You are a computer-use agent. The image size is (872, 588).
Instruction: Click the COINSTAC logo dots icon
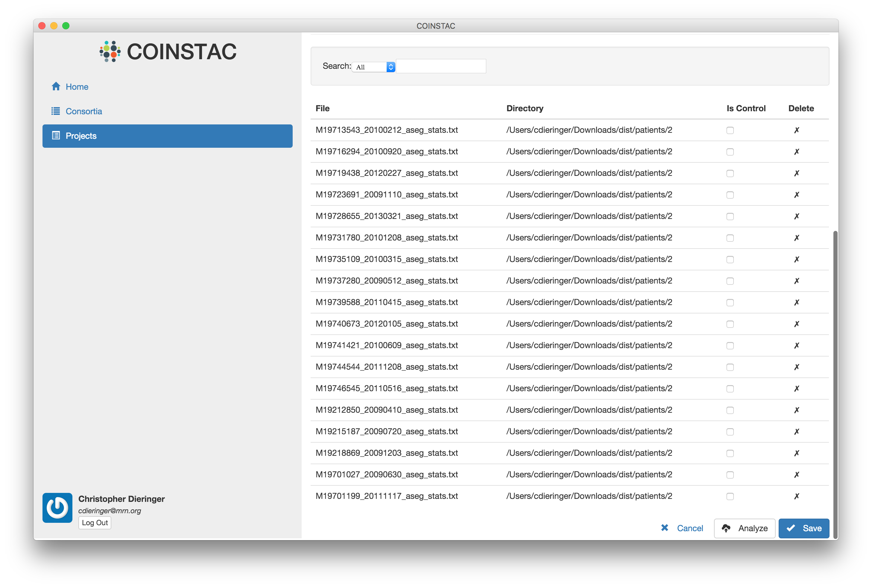(110, 51)
